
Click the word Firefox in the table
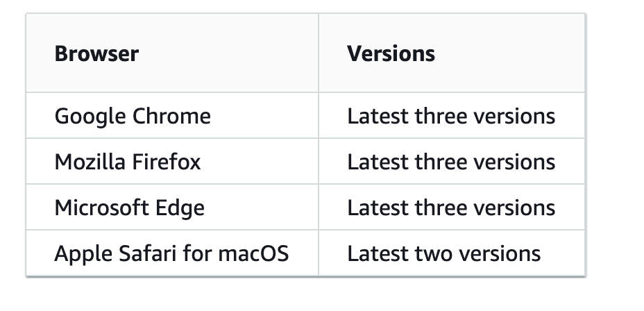click(x=167, y=162)
